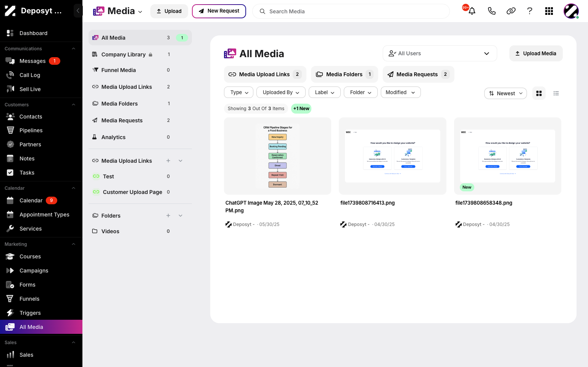588x367 pixels.
Task: Click the New Request button
Action: 219,11
